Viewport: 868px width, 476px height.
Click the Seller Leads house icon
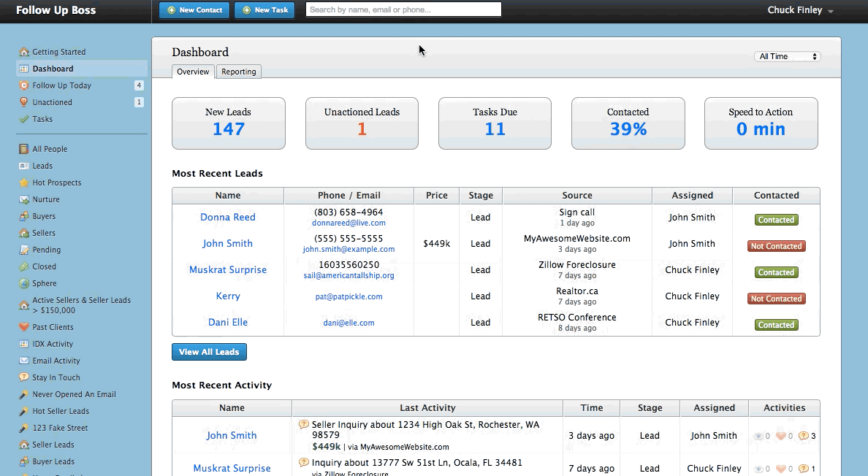24,445
